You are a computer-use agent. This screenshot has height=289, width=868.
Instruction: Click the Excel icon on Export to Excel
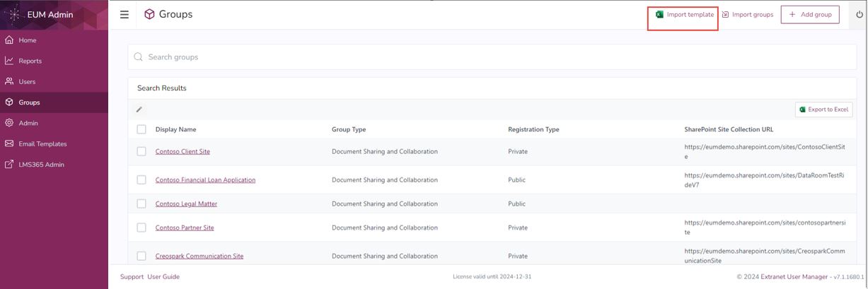(x=802, y=110)
